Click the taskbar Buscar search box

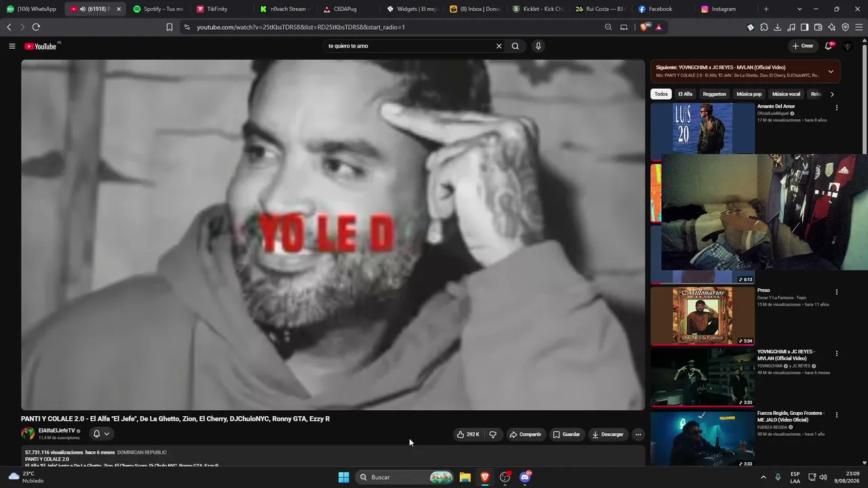(406, 477)
